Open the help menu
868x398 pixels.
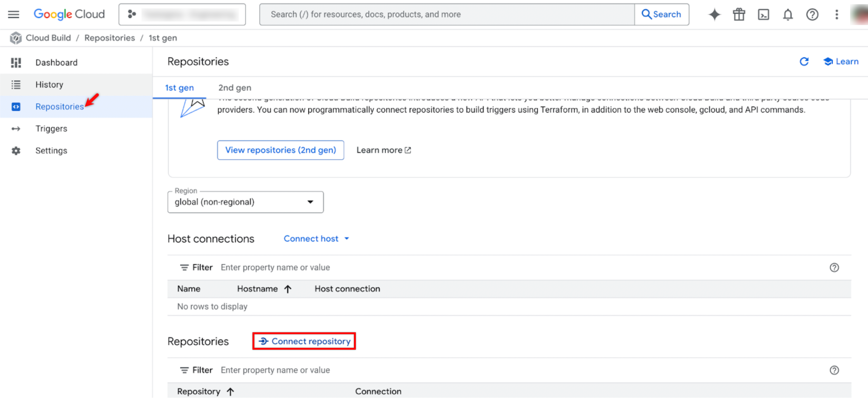coord(812,14)
